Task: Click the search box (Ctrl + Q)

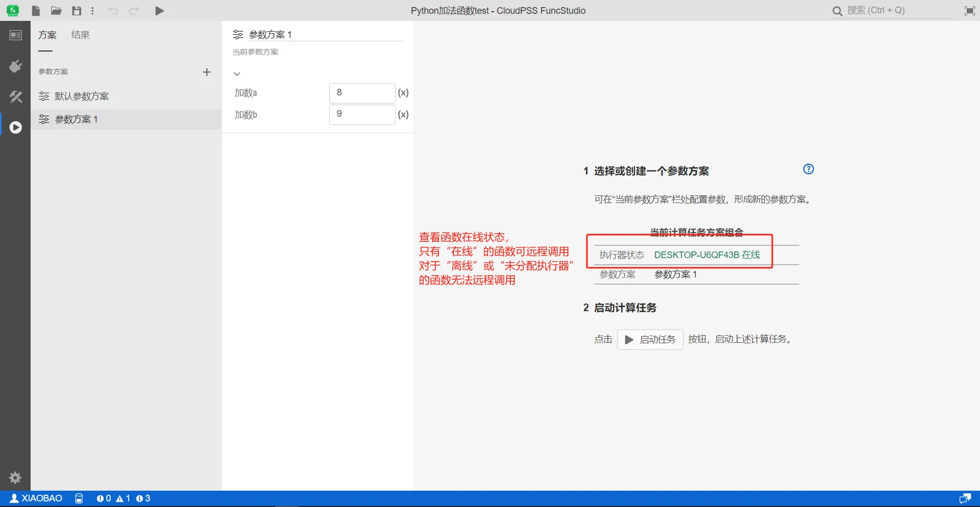Action: (893, 11)
